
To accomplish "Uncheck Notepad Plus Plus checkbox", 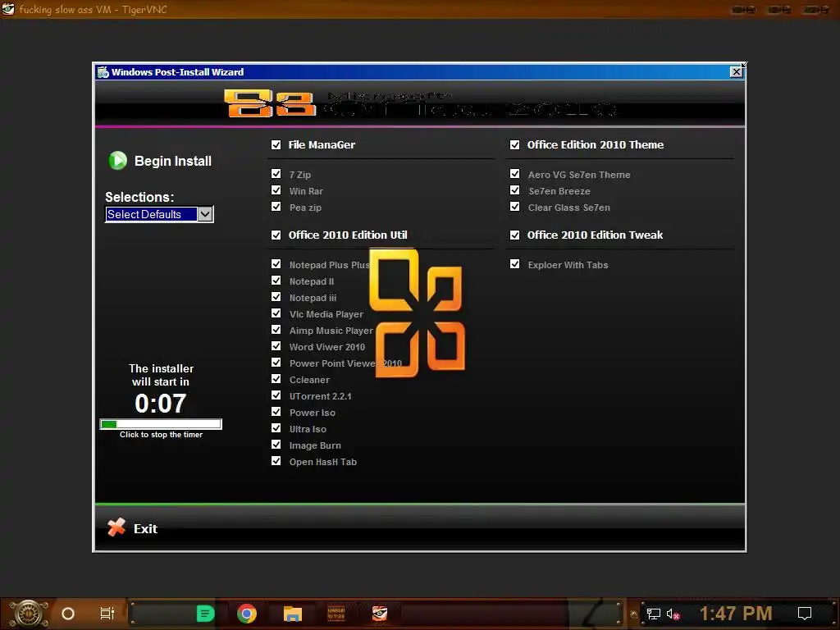I will coord(276,263).
